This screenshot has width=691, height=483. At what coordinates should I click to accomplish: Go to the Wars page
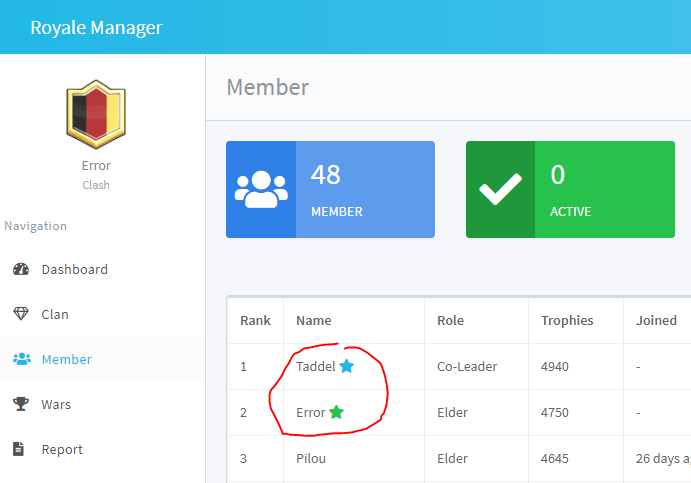pyautogui.click(x=56, y=404)
